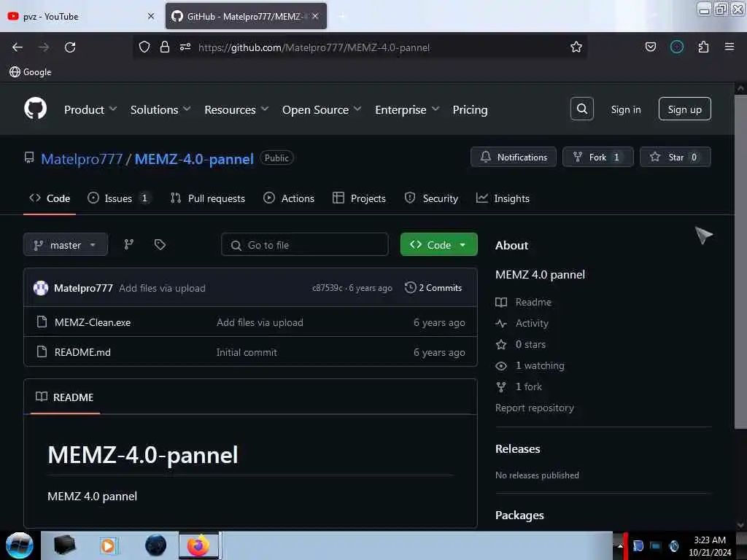Open the dark globe taskbar icon

(155, 545)
